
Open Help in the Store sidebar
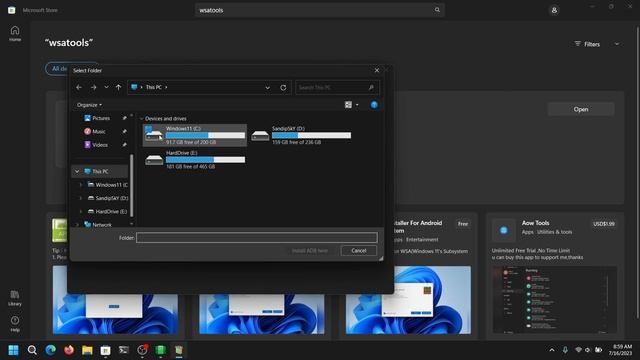point(15,324)
